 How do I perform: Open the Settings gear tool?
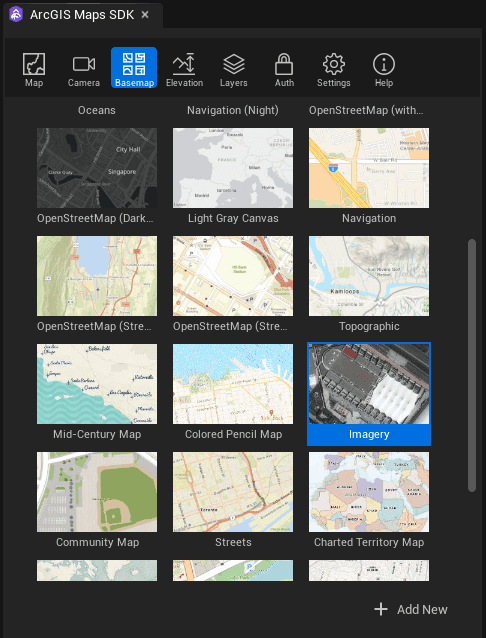click(x=333, y=69)
